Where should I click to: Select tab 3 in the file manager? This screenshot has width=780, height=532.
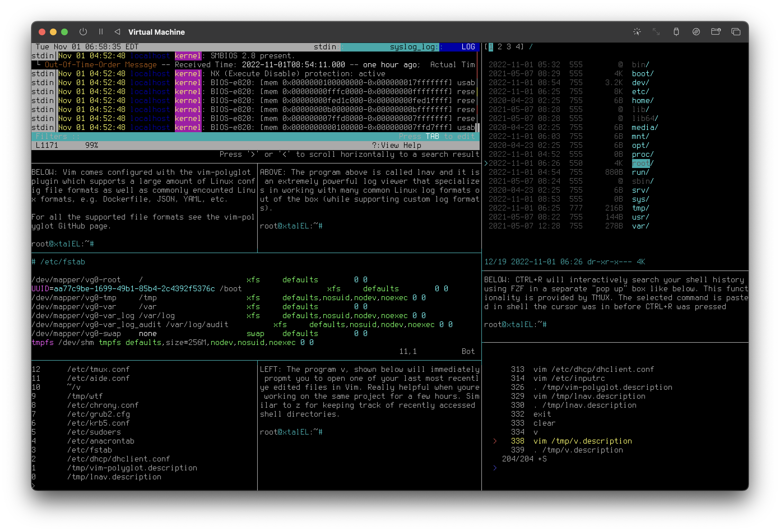tap(509, 47)
